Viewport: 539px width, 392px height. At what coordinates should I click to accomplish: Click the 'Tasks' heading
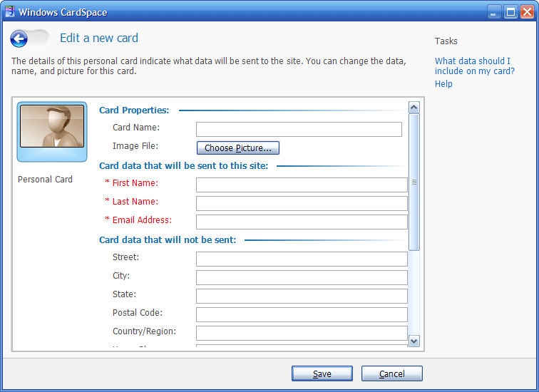(x=446, y=41)
